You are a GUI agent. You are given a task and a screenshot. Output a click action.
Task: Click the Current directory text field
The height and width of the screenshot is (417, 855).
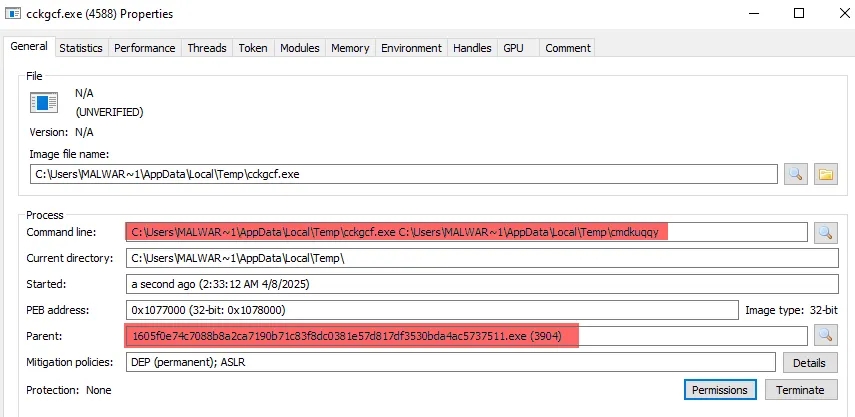pyautogui.click(x=482, y=258)
